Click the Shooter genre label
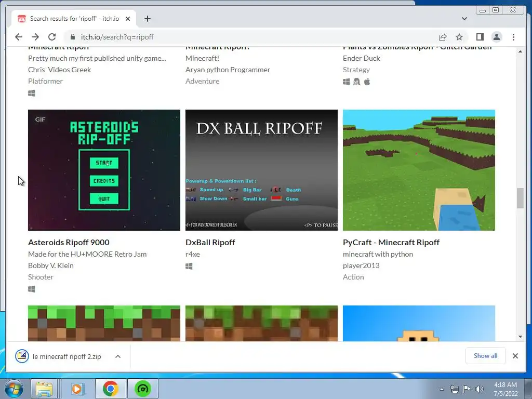The height and width of the screenshot is (399, 532). (41, 277)
